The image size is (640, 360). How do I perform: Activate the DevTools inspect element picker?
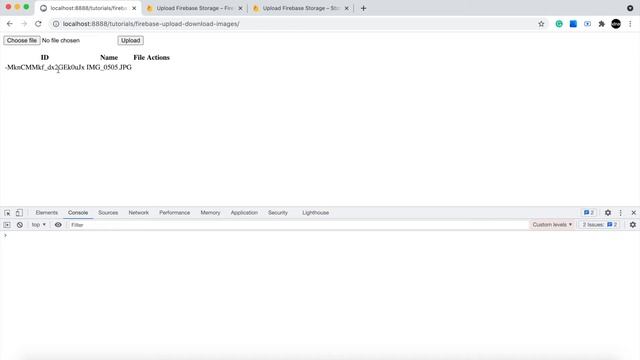click(7, 213)
